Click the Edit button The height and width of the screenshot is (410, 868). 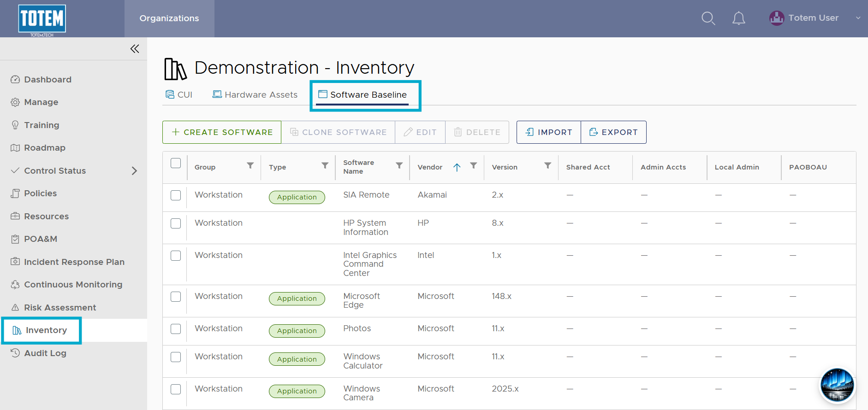click(x=420, y=132)
